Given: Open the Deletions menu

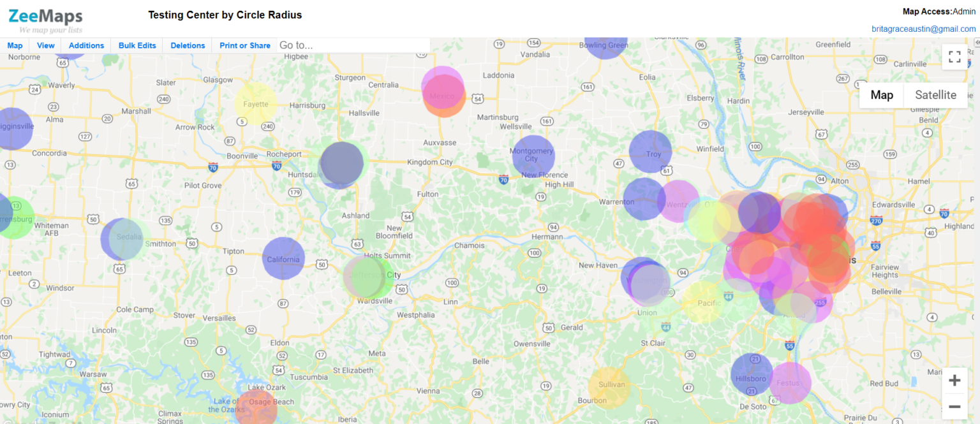Looking at the screenshot, I should [x=187, y=45].
